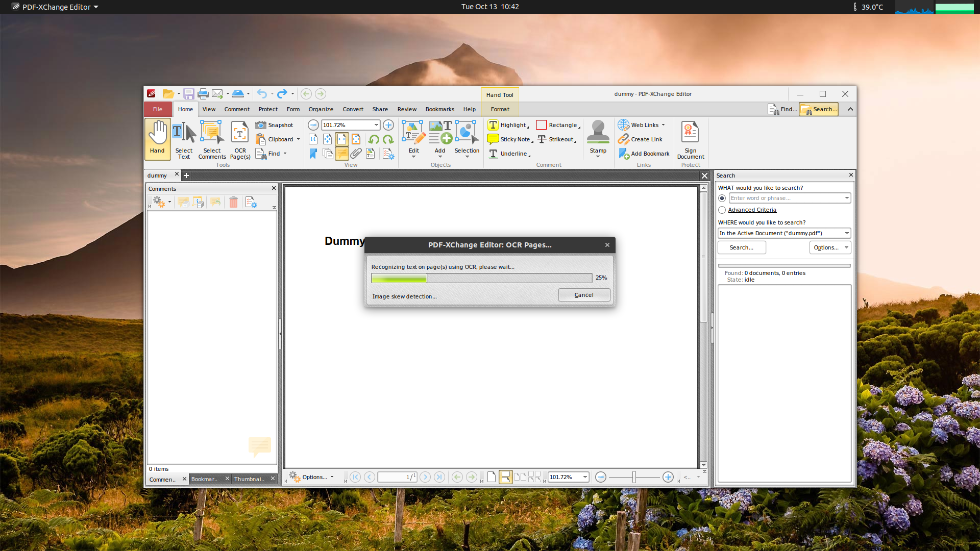Activate the Select Text tool
The image size is (980, 551).
tap(184, 139)
